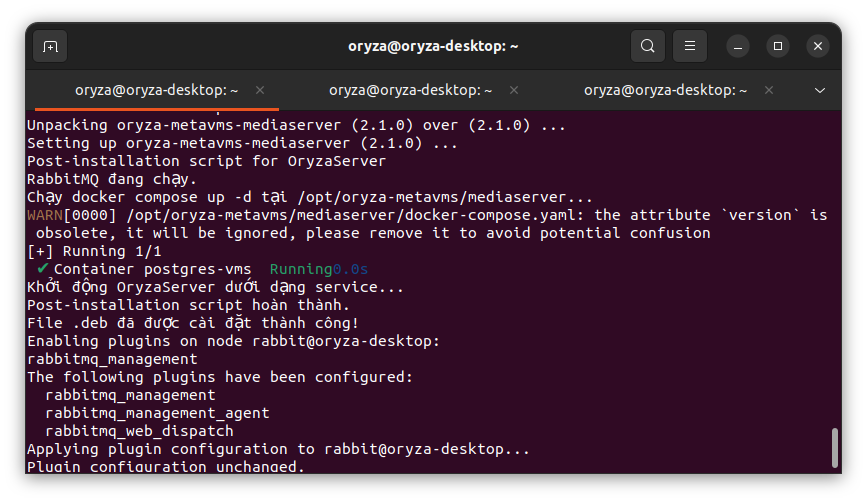This screenshot has height=502, width=867.
Task: Open the terminal search
Action: [647, 46]
